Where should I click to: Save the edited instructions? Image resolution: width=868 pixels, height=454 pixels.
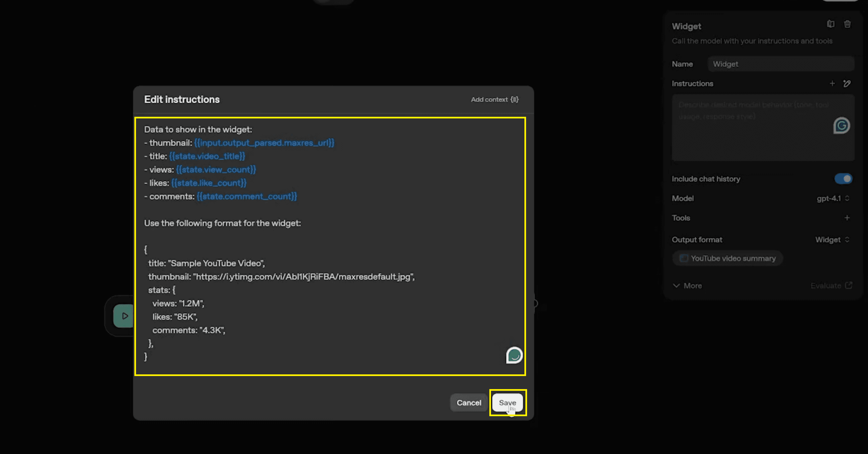coord(507,402)
